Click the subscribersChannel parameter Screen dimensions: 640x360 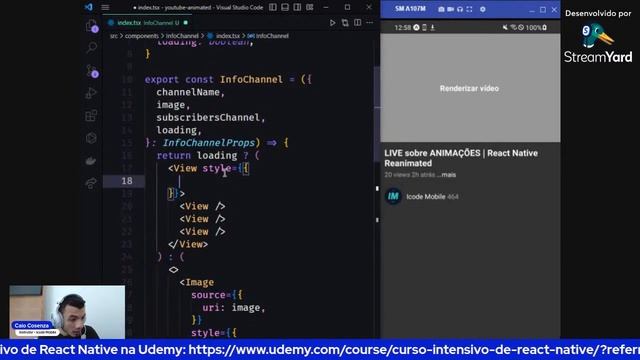coord(208,118)
